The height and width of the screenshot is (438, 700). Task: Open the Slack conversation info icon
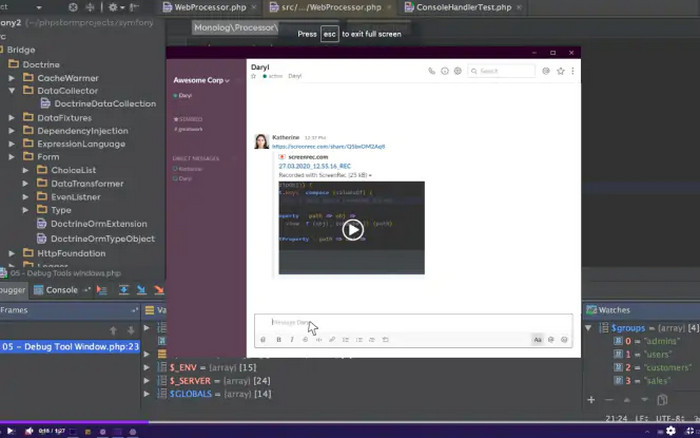pyautogui.click(x=445, y=71)
